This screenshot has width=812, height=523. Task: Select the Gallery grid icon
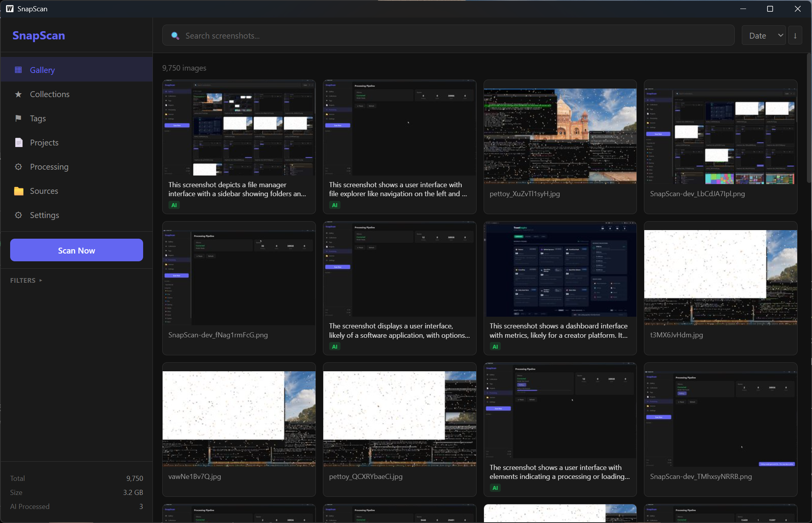pos(18,70)
